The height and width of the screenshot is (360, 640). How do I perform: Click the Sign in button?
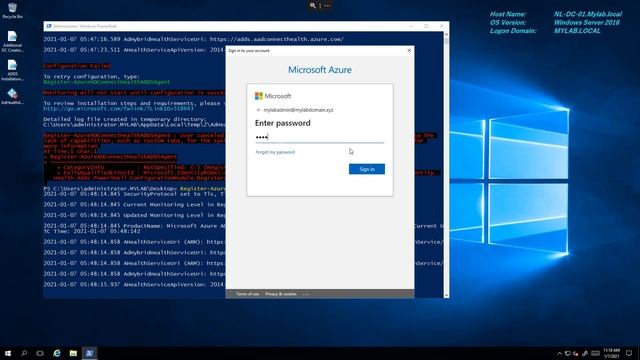pos(367,169)
